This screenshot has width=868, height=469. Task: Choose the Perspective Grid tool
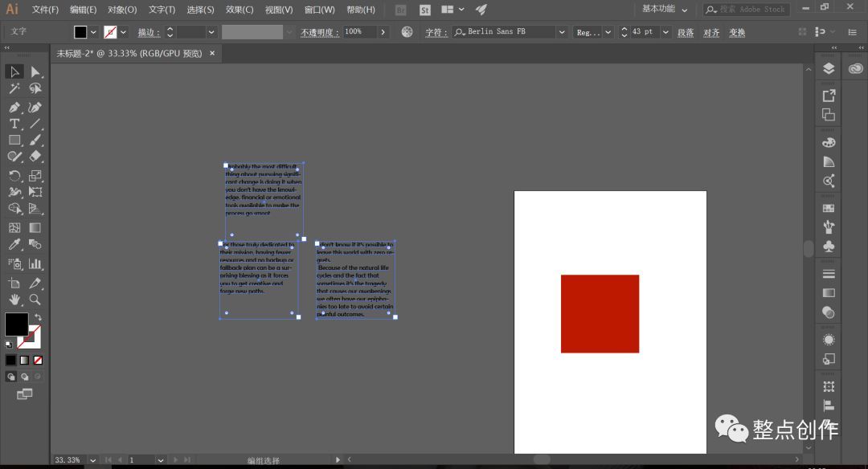[x=35, y=209]
